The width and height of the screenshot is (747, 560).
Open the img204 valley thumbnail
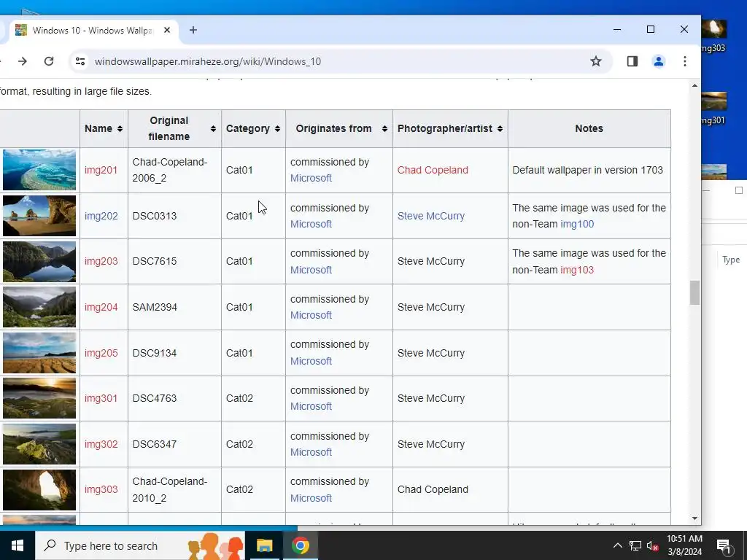point(39,307)
